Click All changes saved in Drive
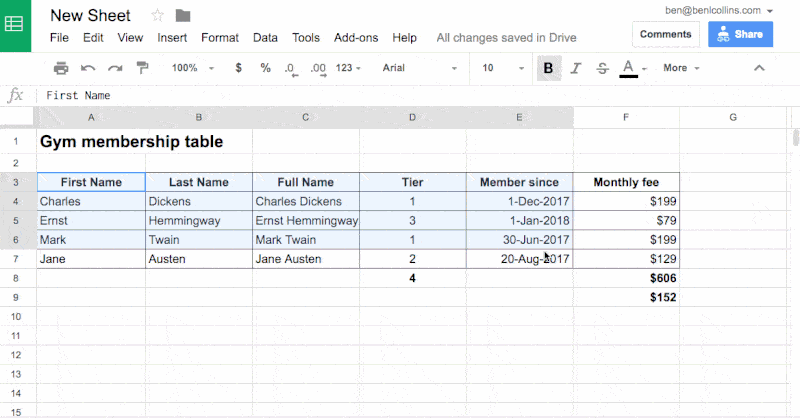Screen dimensions: 800x418 click(506, 38)
